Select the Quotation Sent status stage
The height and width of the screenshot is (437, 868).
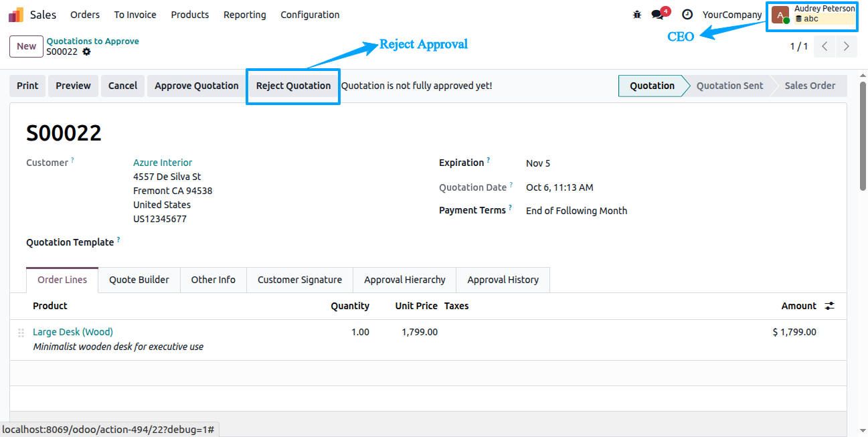pyautogui.click(x=729, y=86)
